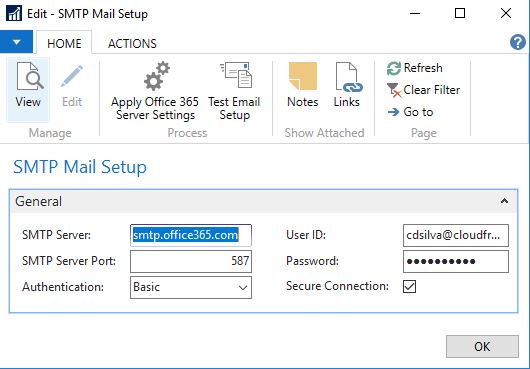Collapse the General section chevron

coord(504,201)
